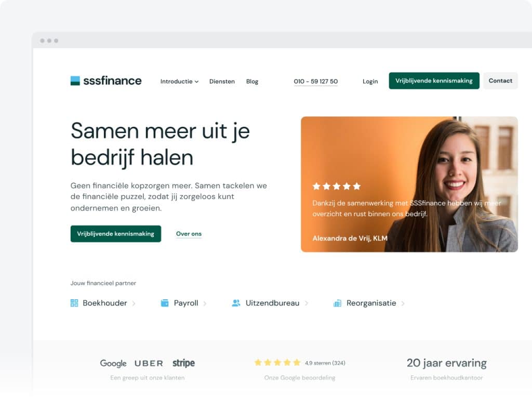Go to the Blog page
The height and width of the screenshot is (399, 532).
[x=252, y=82]
